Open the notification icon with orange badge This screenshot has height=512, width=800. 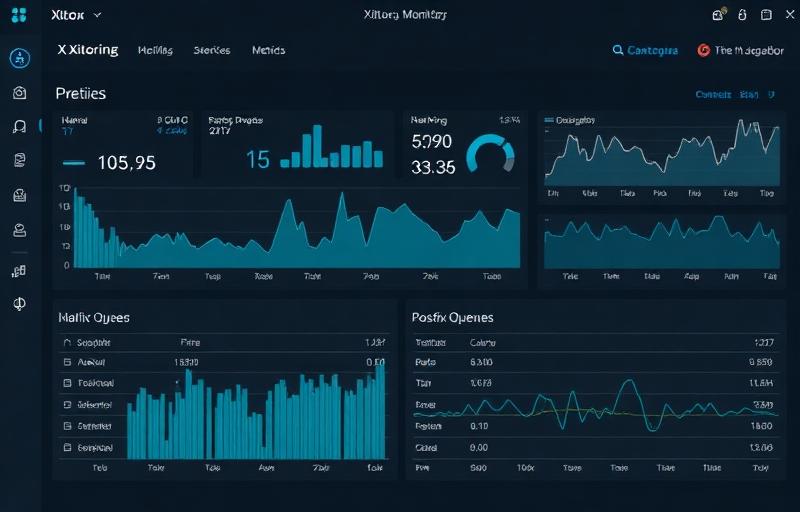(x=717, y=15)
